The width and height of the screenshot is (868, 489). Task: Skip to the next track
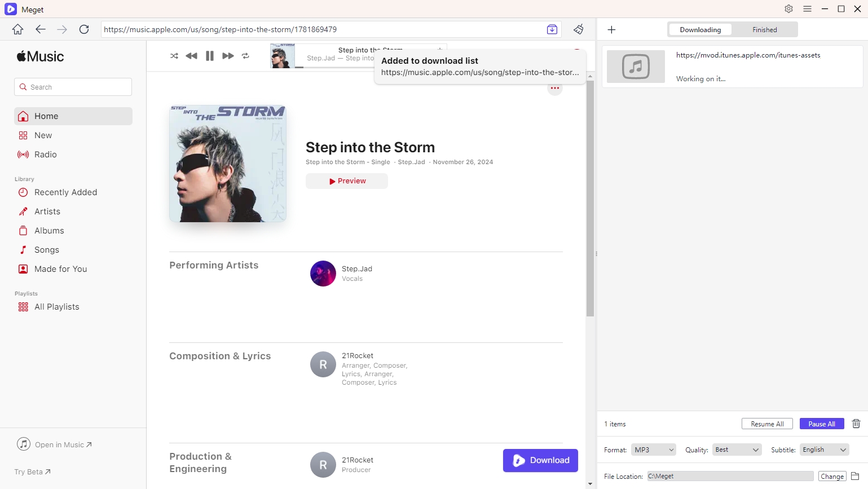tap(228, 56)
